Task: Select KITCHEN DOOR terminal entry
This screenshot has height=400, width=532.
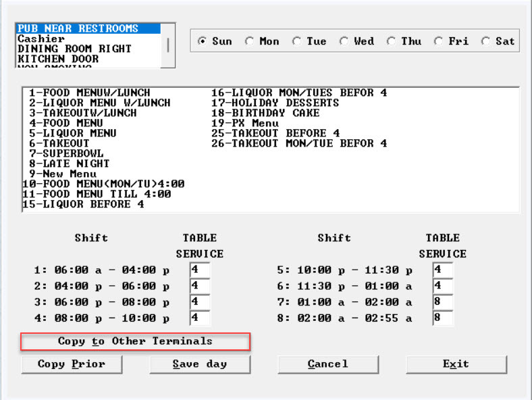Action: [58, 59]
